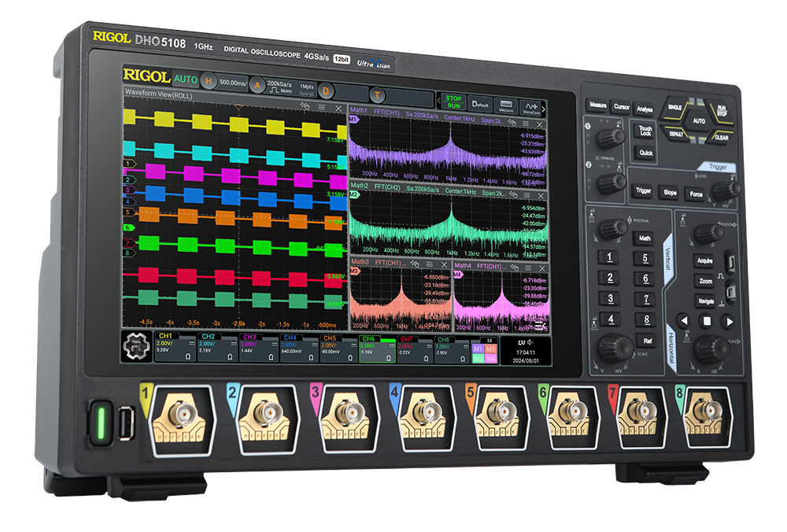The width and height of the screenshot is (787, 532).
Task: Open the Math4 window three-line menu
Action: (528, 268)
